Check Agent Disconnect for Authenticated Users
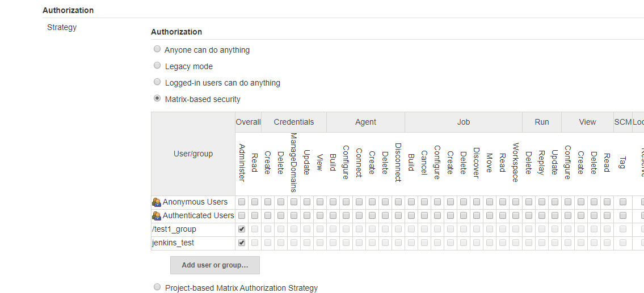The image size is (644, 293). click(398, 215)
